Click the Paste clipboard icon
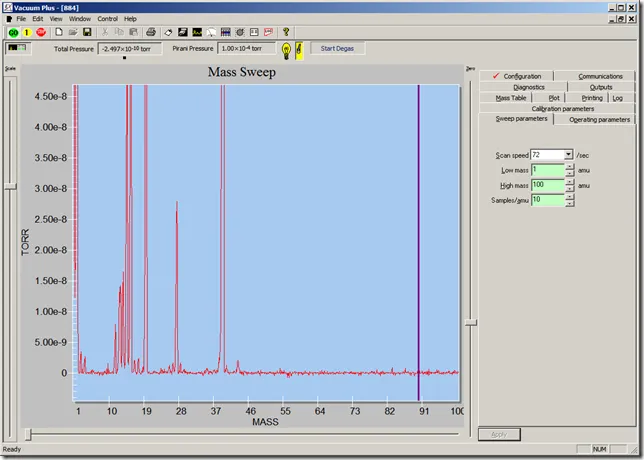The image size is (644, 460). [133, 32]
